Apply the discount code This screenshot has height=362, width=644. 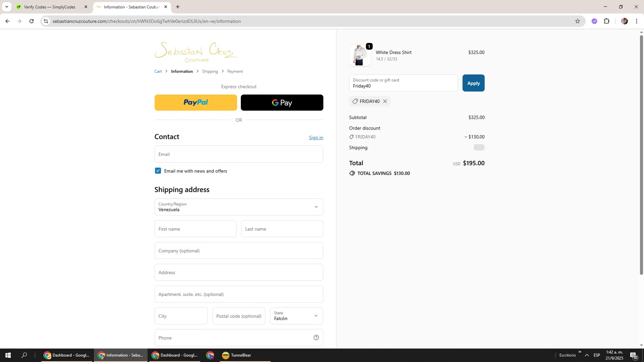coord(473,83)
